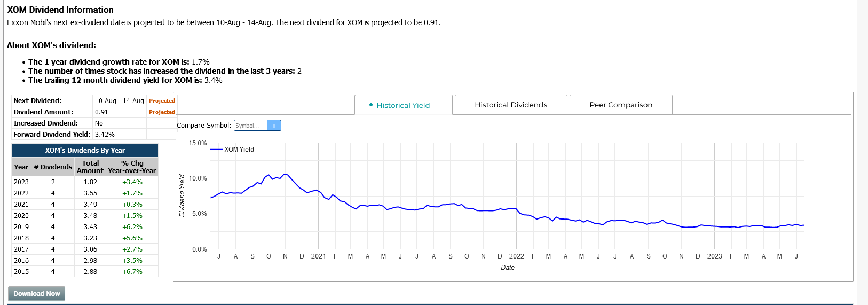
Task: Click the 3.49 total amount cell
Action: (x=90, y=205)
